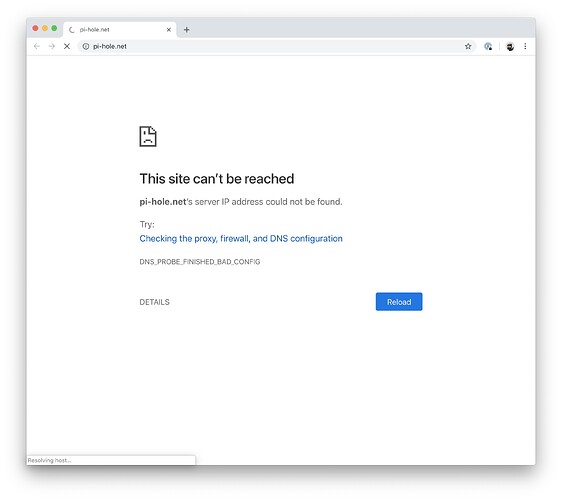Open the browser extension icon
The height and width of the screenshot is (500, 562).
(488, 46)
